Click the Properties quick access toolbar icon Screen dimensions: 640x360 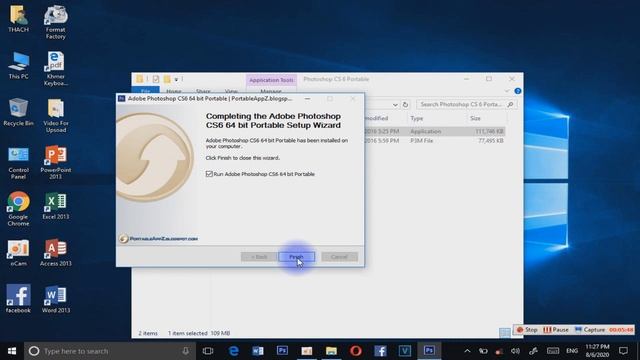tap(156, 79)
